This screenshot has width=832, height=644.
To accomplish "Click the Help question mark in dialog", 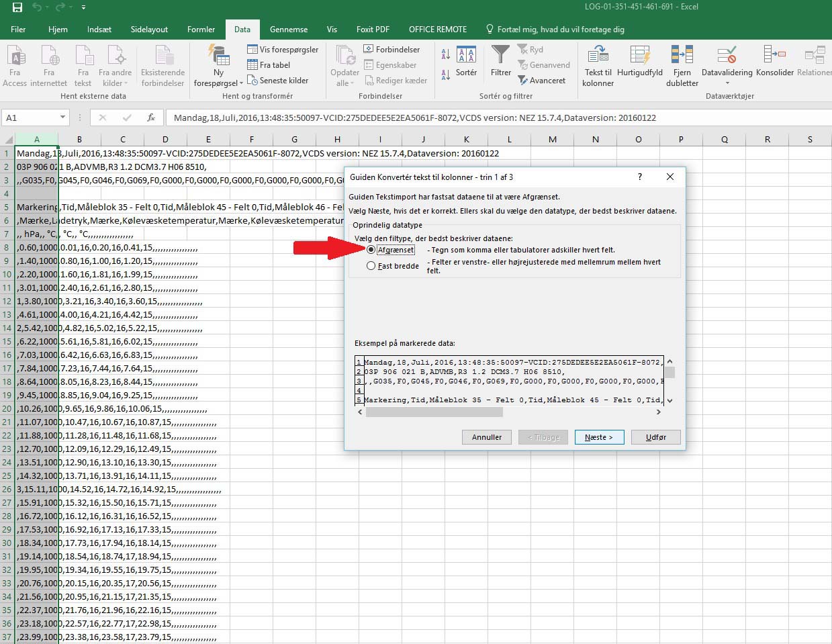I will (x=639, y=177).
